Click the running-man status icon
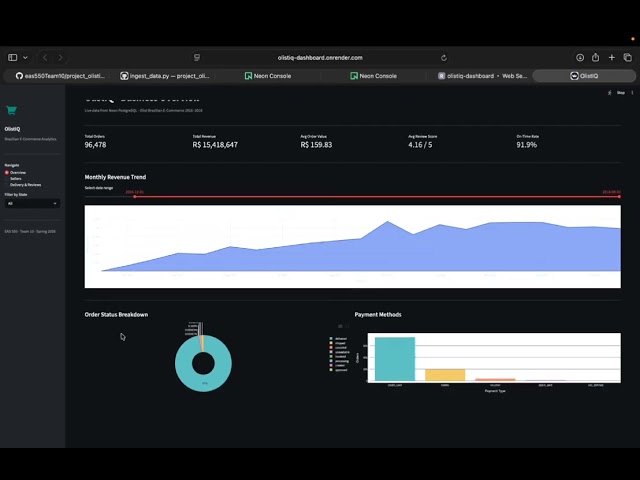The image size is (640, 480). coord(610,93)
